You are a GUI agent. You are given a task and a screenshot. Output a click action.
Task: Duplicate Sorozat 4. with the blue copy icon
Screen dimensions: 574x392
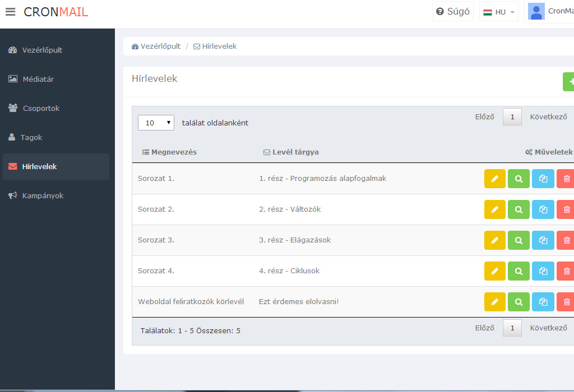(543, 271)
